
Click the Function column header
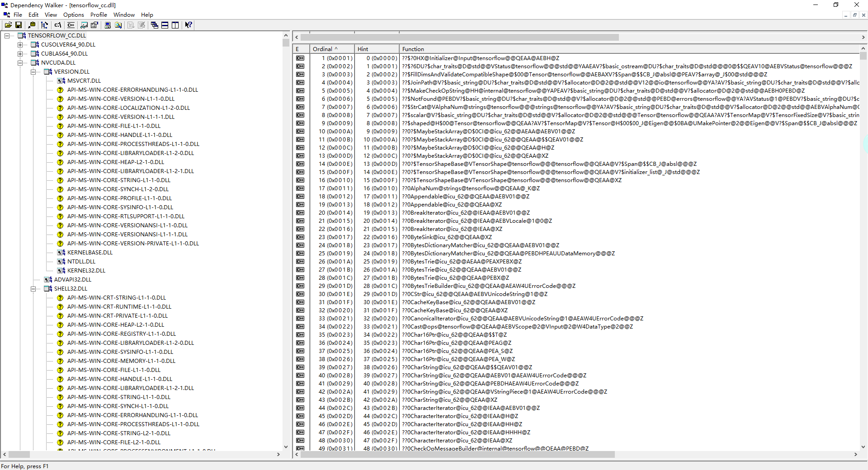tap(413, 49)
